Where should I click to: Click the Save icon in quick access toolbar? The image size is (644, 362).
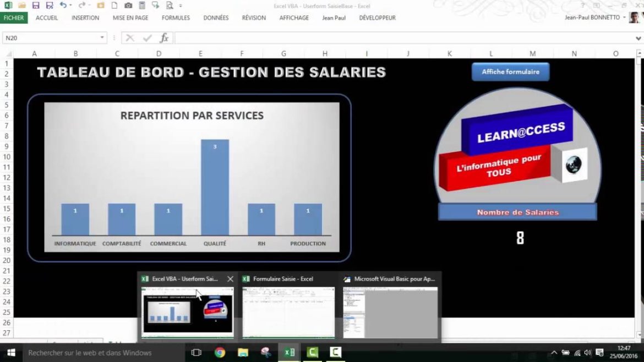click(36, 6)
